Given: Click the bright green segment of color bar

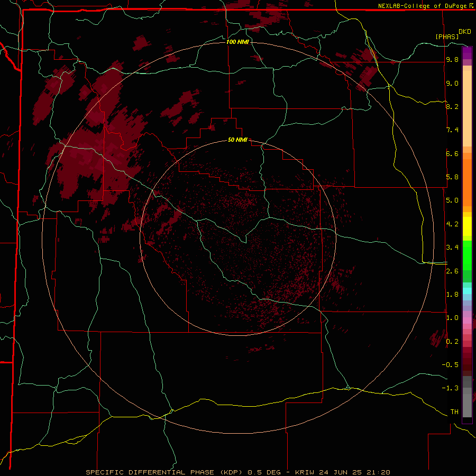Looking at the screenshot, I should tap(467, 255).
